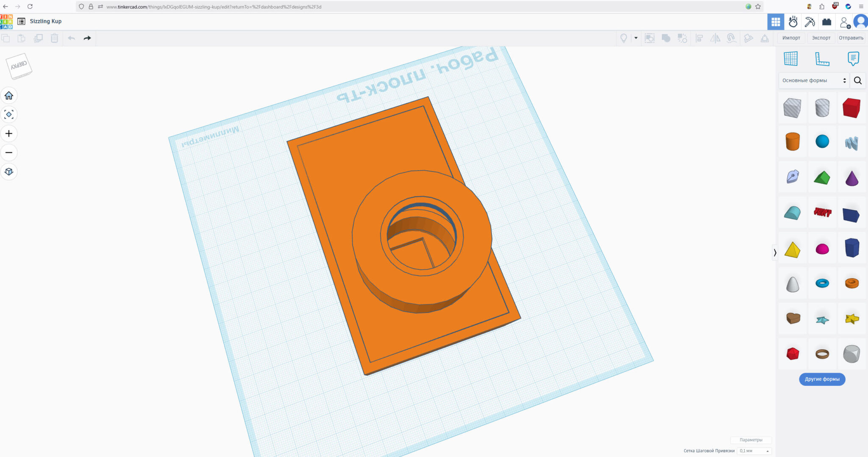Open the Основные формы shape category dropdown
868x457 pixels.
tap(813, 80)
